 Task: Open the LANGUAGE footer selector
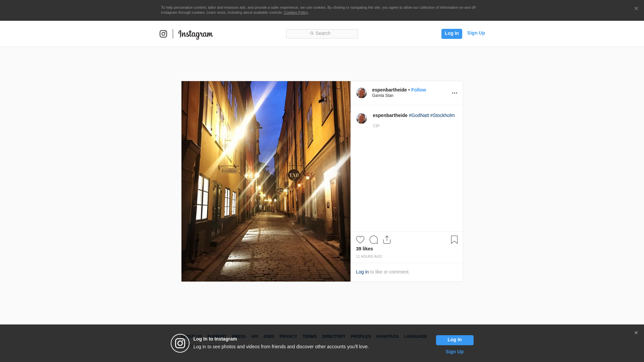point(415,337)
